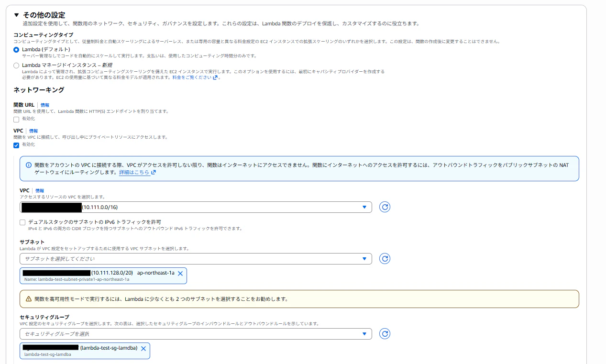The image size is (606, 364).
Task: Remove the lambda-test-sg-lamdba security group chip
Action: (143, 349)
